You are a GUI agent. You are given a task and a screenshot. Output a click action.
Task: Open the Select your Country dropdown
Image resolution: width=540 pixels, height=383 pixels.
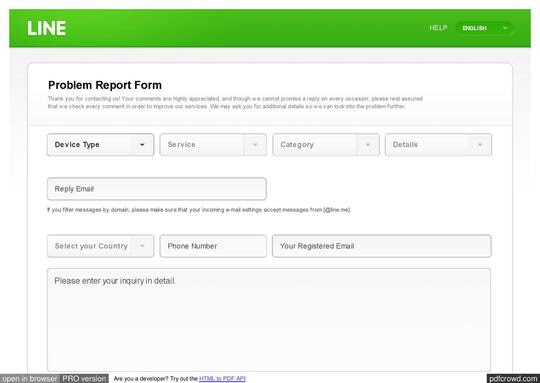coord(101,246)
